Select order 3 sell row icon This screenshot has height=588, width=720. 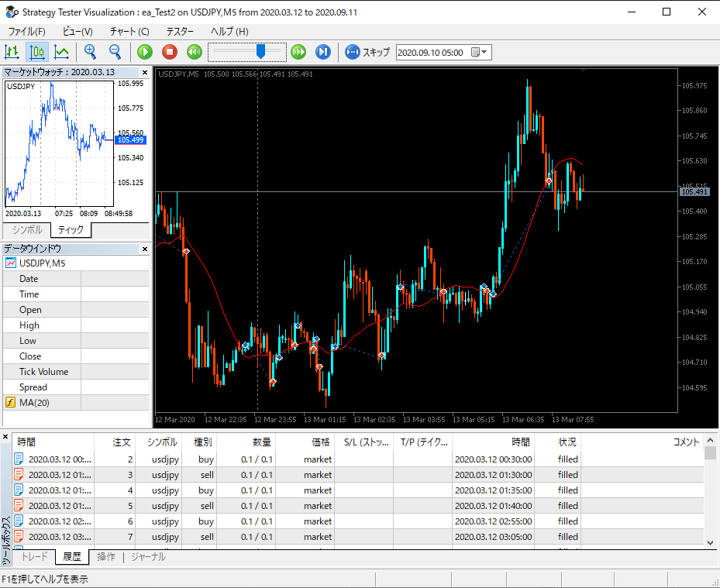(19, 475)
